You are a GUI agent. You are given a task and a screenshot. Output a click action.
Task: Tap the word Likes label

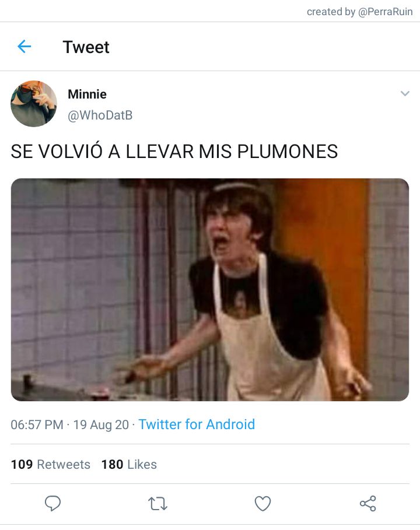click(142, 465)
